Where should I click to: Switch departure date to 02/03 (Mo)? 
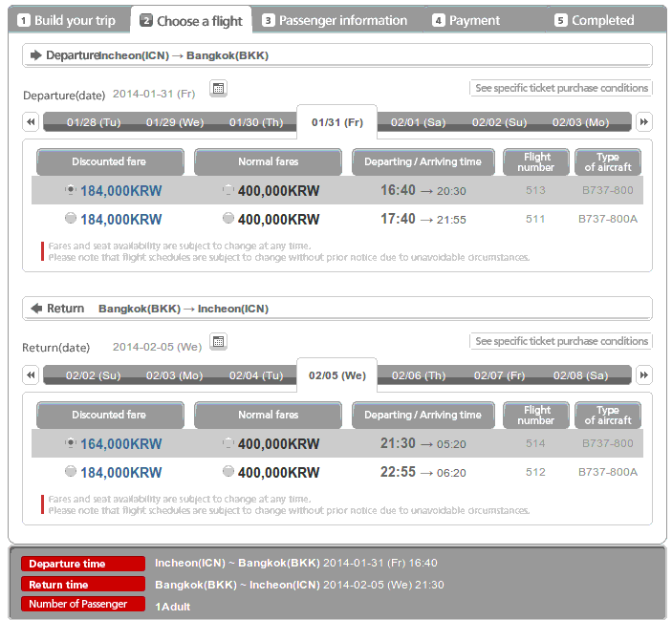click(x=581, y=122)
